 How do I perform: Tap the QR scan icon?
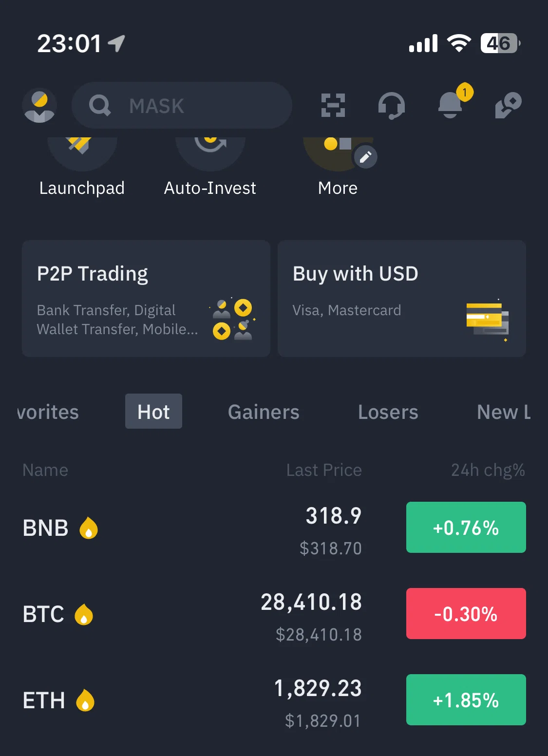pos(333,105)
